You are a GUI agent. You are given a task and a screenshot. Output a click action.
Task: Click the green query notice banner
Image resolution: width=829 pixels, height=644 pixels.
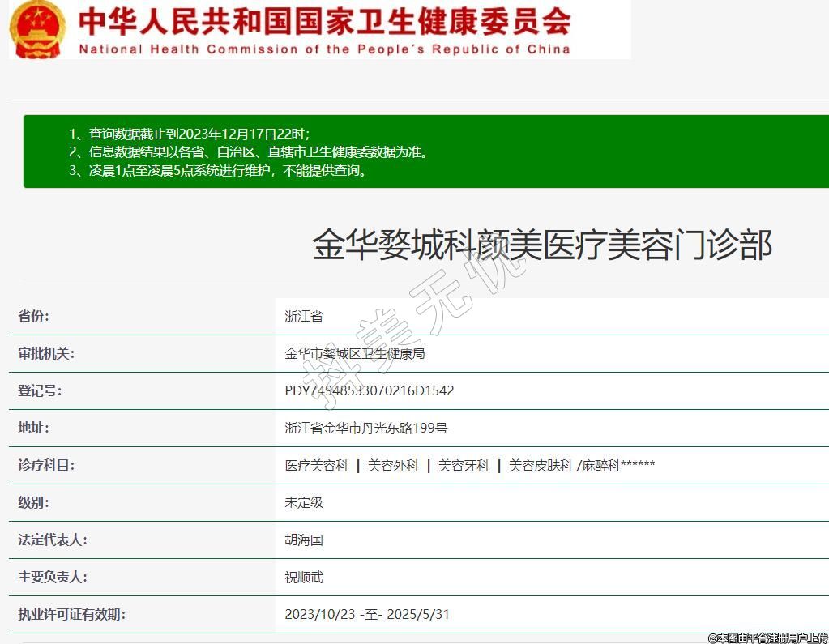tap(425, 151)
